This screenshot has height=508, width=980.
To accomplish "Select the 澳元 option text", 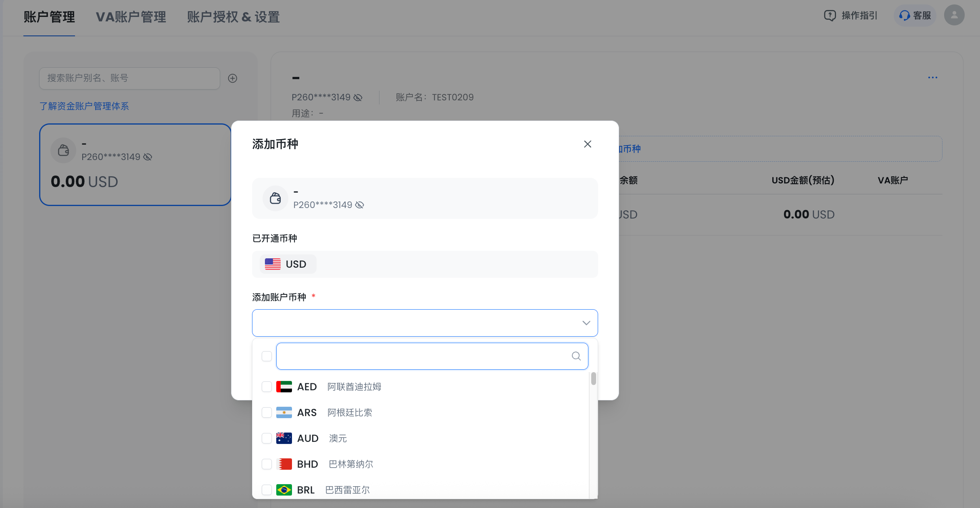I will (338, 438).
